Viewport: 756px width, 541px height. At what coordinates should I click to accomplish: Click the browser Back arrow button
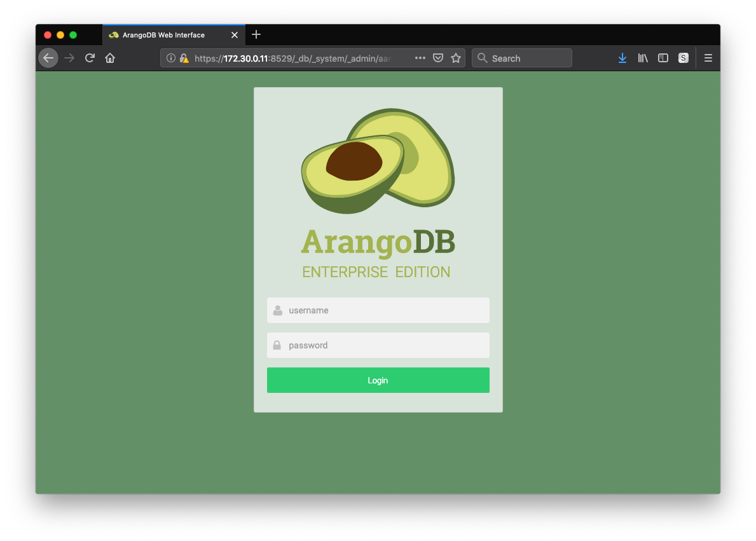(48, 58)
